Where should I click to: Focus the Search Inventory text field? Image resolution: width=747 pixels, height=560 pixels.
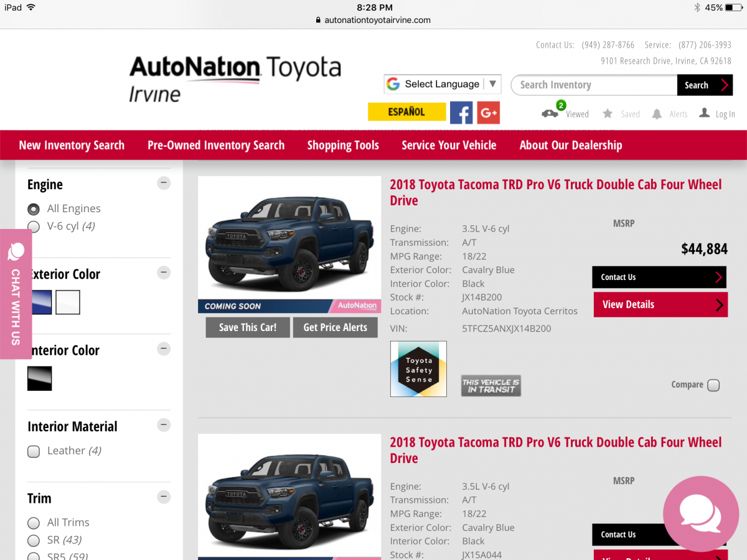pos(593,85)
